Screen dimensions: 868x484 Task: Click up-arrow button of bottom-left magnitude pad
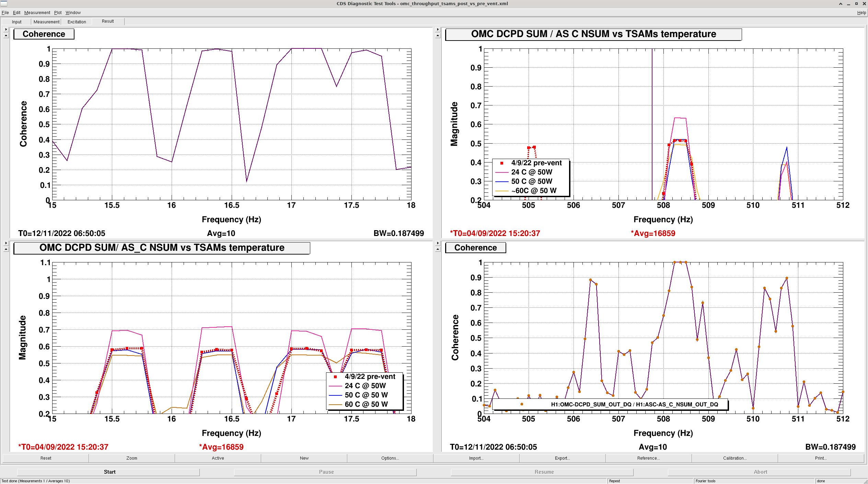[6, 249]
